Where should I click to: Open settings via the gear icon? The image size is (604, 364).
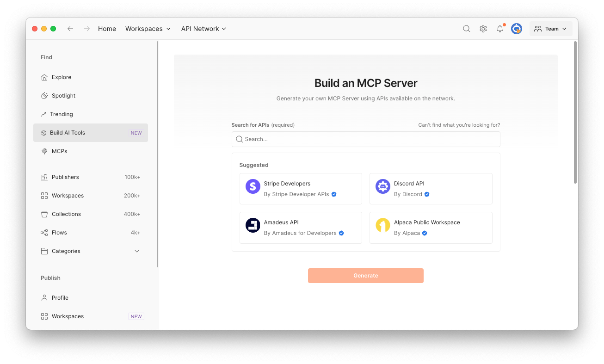point(483,29)
